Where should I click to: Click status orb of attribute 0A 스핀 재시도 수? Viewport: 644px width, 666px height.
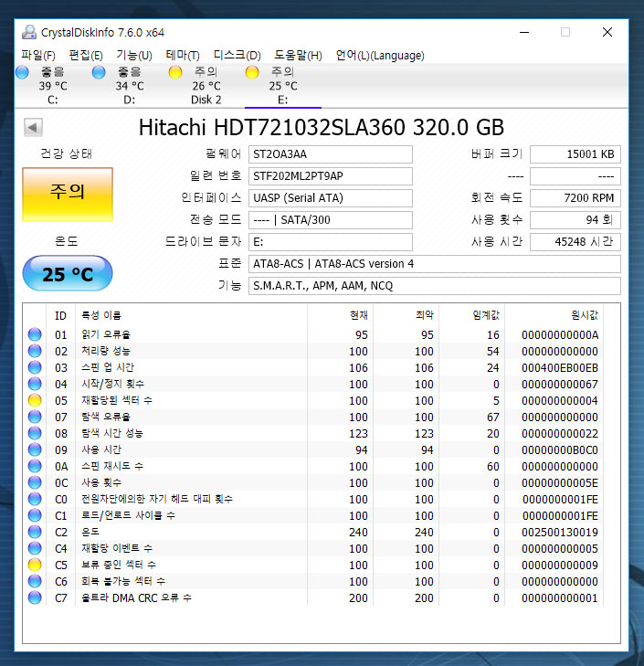coord(35,466)
